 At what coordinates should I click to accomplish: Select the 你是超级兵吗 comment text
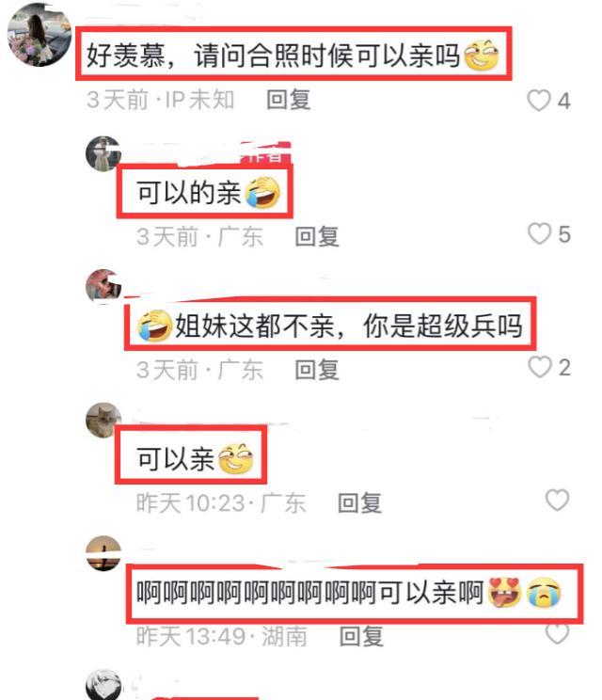point(442,326)
